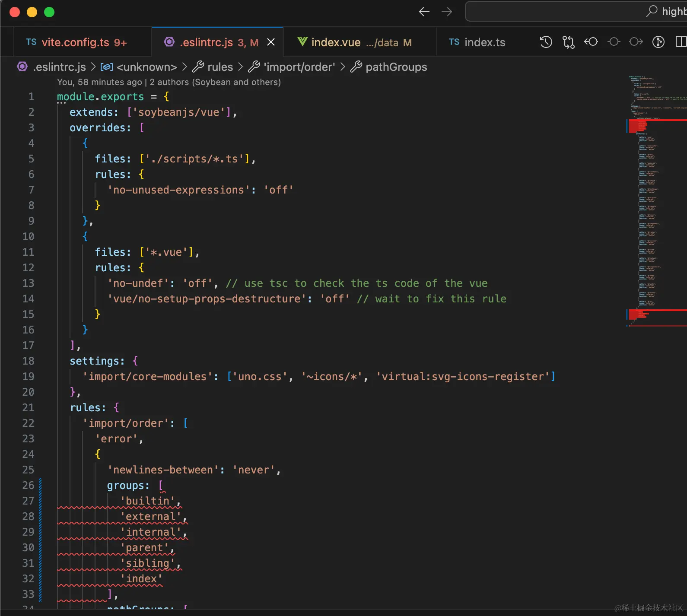
Task: Click the search magnifier icon
Action: [x=652, y=11]
